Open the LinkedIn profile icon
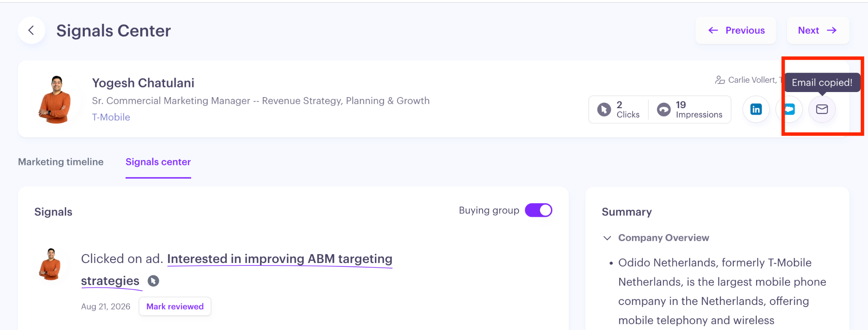 pyautogui.click(x=756, y=109)
